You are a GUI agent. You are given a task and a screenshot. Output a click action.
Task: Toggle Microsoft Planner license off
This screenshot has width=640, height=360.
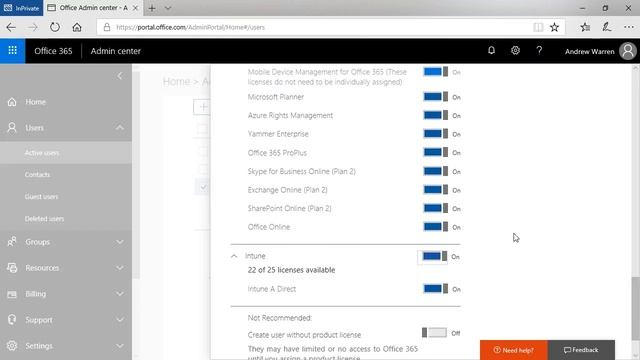click(x=436, y=97)
